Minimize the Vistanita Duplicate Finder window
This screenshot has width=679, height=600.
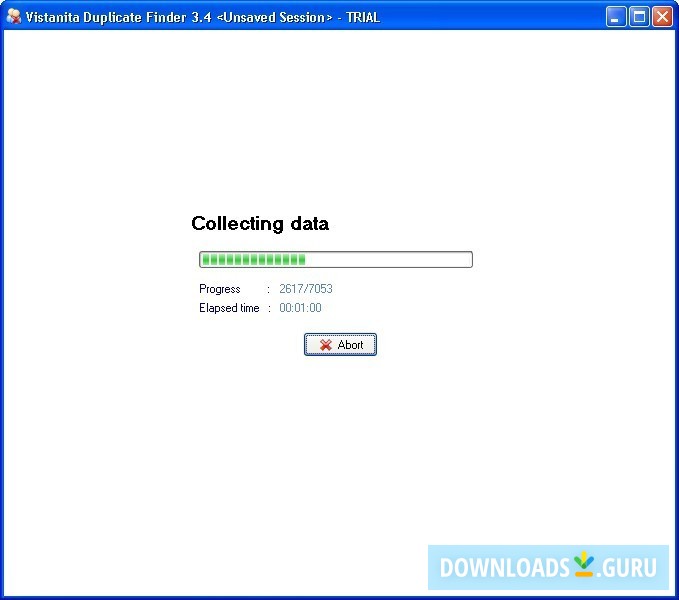tap(615, 17)
